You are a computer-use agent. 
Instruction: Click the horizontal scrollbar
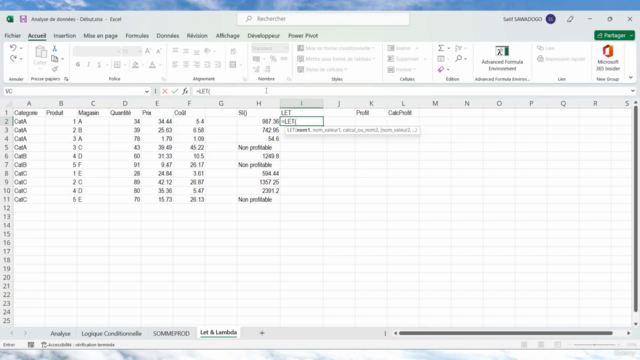[506, 333]
